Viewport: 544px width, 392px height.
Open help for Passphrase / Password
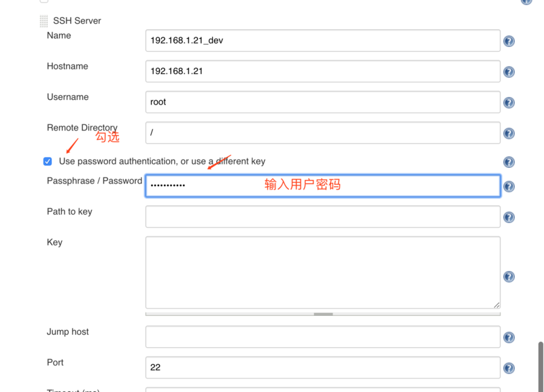[x=509, y=185]
